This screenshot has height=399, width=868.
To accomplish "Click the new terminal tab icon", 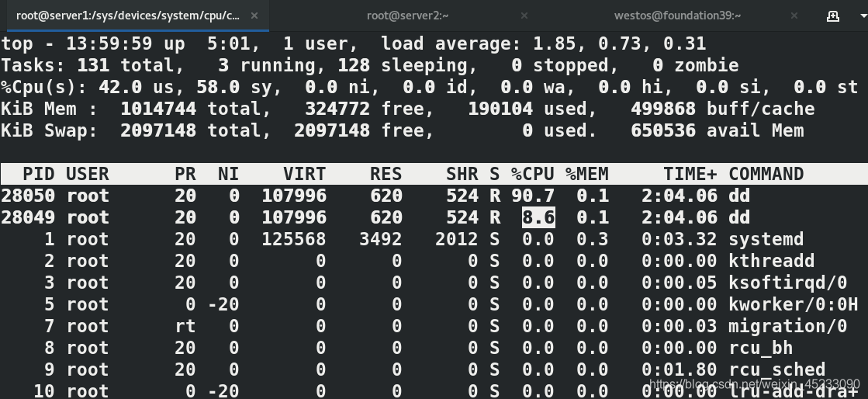I will (832, 16).
